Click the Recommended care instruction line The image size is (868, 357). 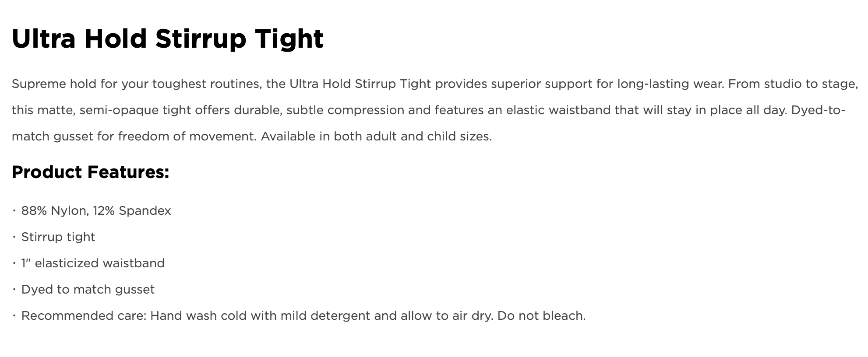coord(303,316)
